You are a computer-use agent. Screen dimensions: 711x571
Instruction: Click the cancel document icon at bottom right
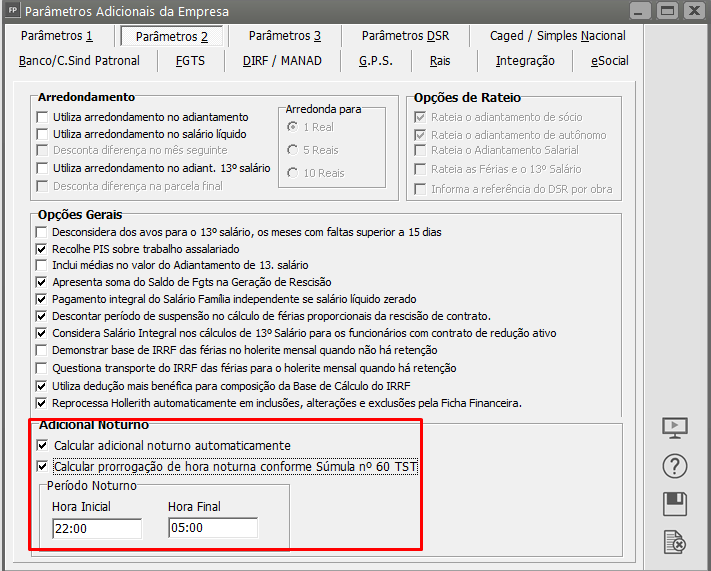coord(676,542)
